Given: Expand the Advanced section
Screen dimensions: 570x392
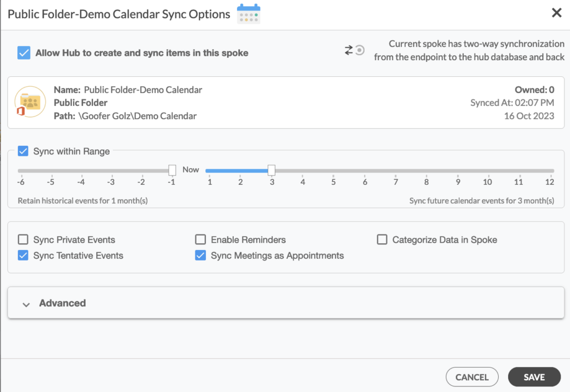Looking at the screenshot, I should point(286,303).
